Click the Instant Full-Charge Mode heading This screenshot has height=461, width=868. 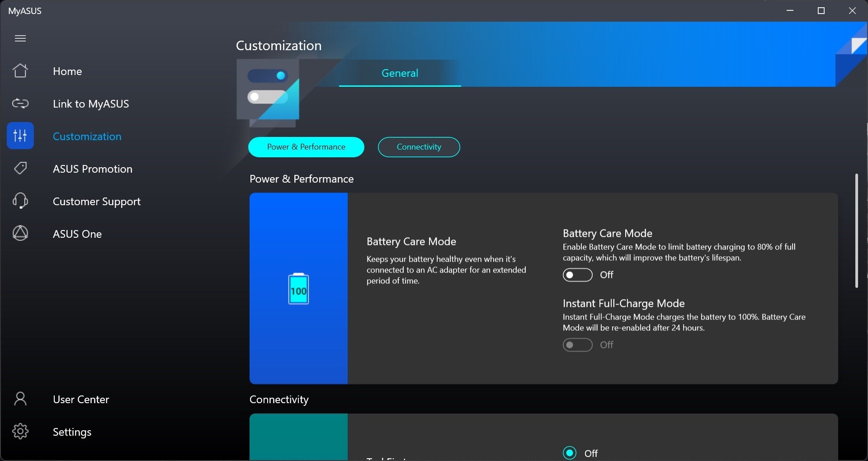pyautogui.click(x=624, y=303)
